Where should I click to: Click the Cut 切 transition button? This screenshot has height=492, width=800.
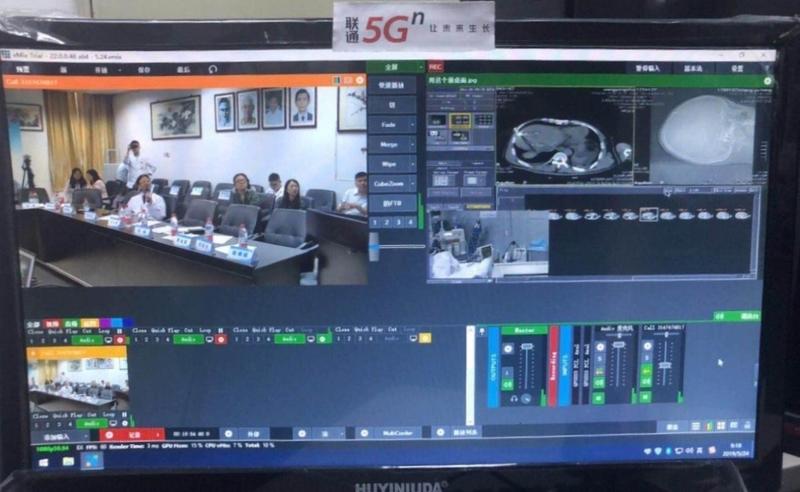click(x=391, y=105)
